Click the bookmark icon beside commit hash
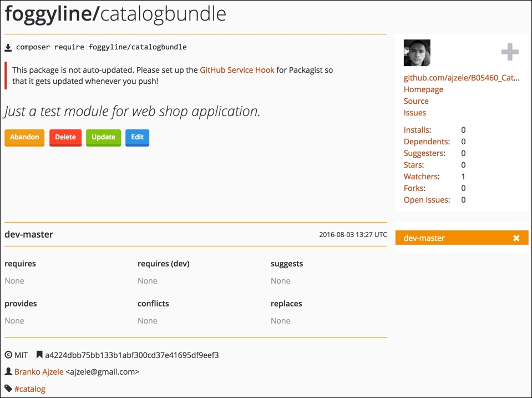This screenshot has height=398, width=532. click(39, 355)
